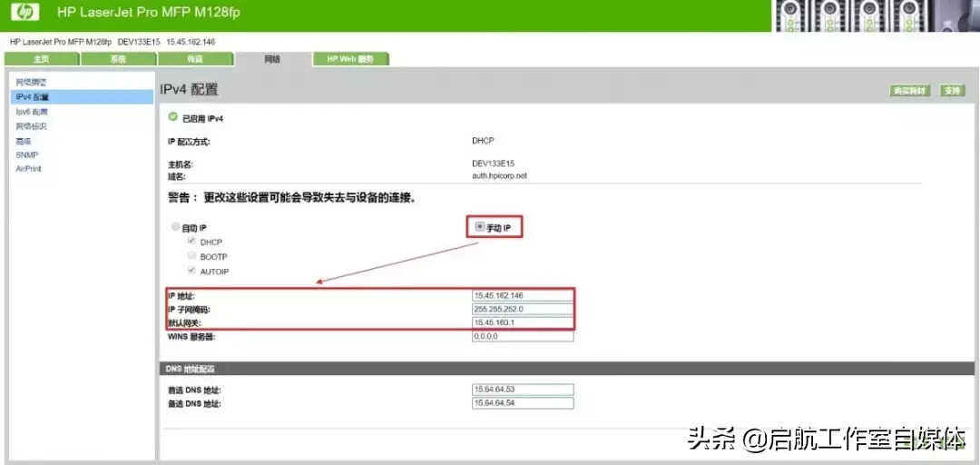The image size is (980, 465).
Task: Click the DNS 地址配置 section header
Action: (566, 369)
